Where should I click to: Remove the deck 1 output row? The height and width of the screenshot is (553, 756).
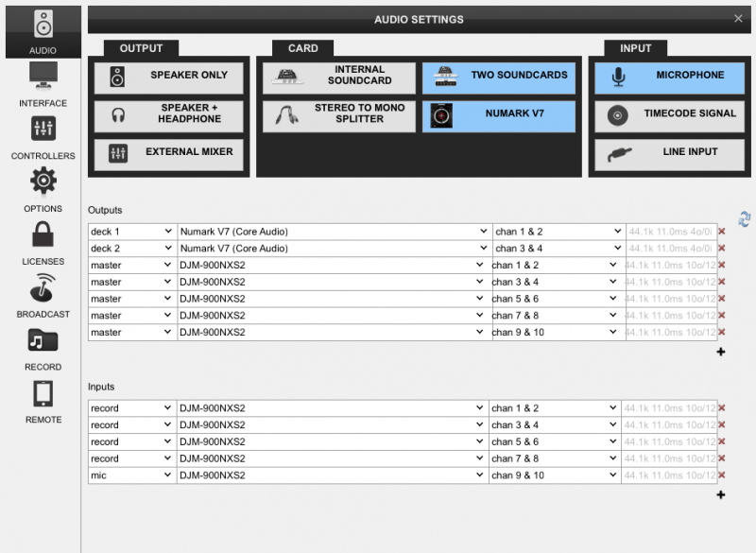click(x=722, y=232)
